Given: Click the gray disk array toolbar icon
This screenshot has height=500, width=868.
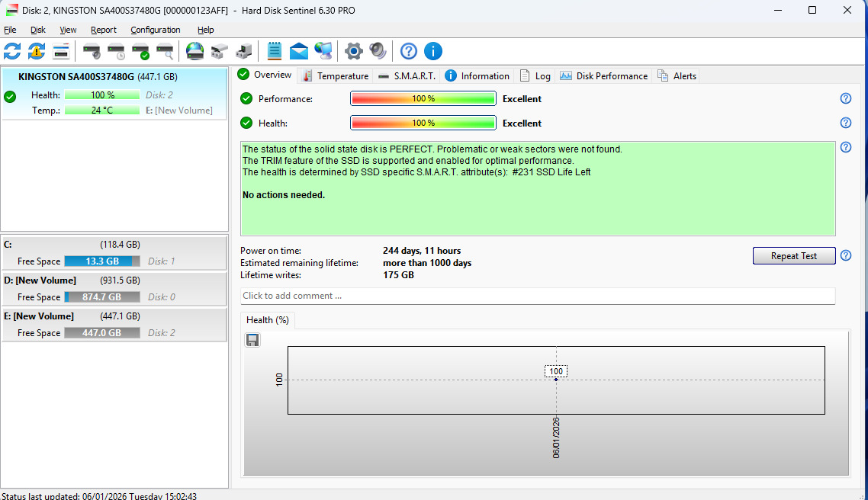Looking at the screenshot, I should click(x=219, y=51).
